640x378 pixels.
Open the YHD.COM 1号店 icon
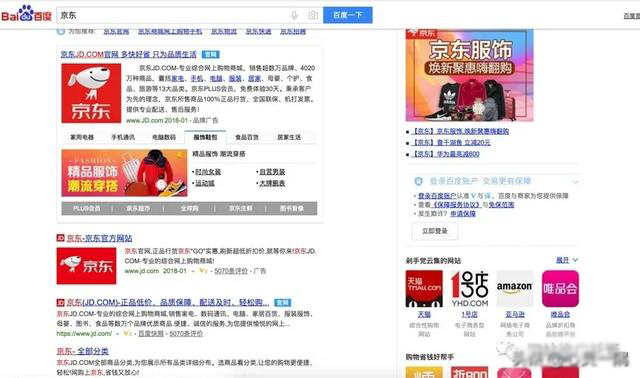(469, 289)
